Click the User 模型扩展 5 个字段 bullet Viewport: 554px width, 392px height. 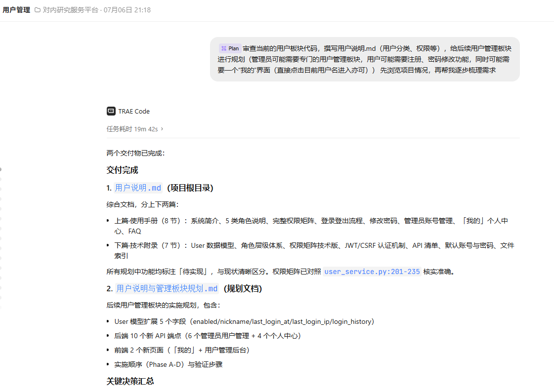(x=244, y=321)
